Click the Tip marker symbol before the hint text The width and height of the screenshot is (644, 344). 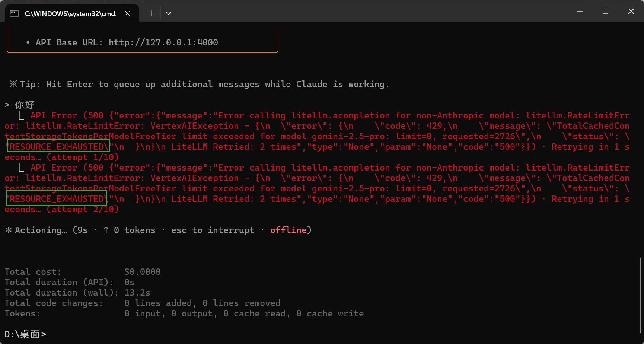point(13,84)
